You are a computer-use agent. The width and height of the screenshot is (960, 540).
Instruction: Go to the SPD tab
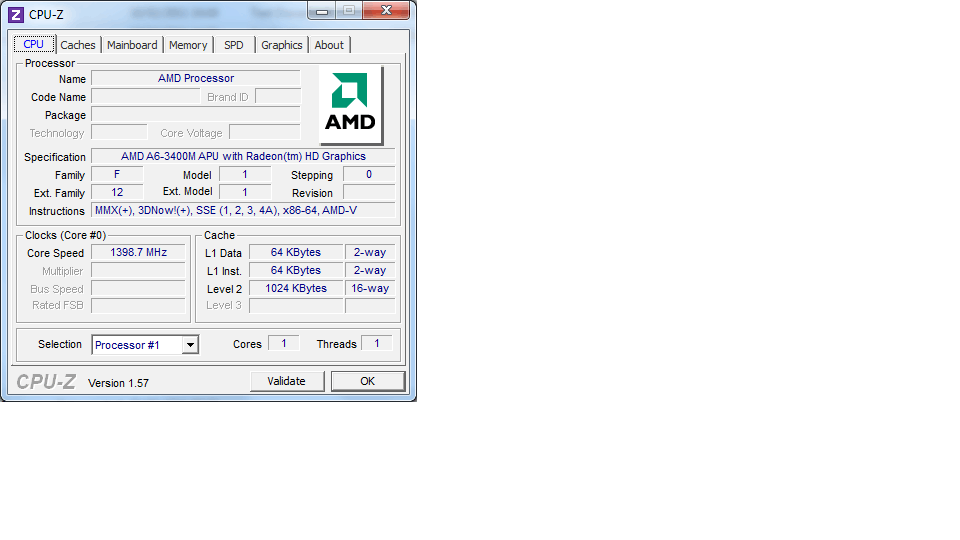click(x=234, y=45)
